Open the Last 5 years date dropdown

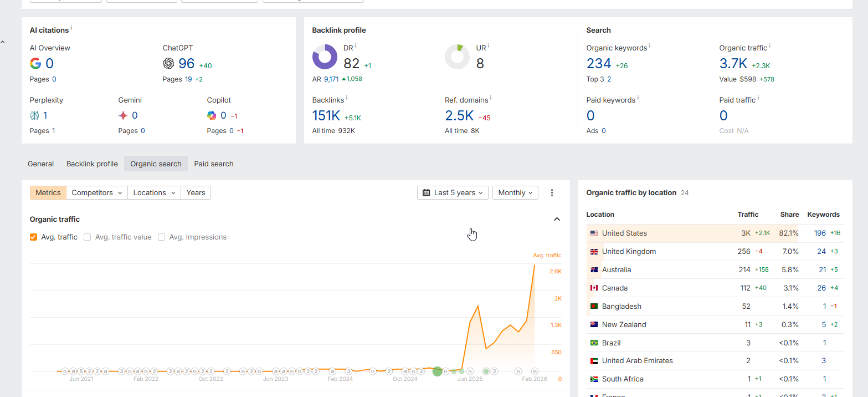point(453,193)
